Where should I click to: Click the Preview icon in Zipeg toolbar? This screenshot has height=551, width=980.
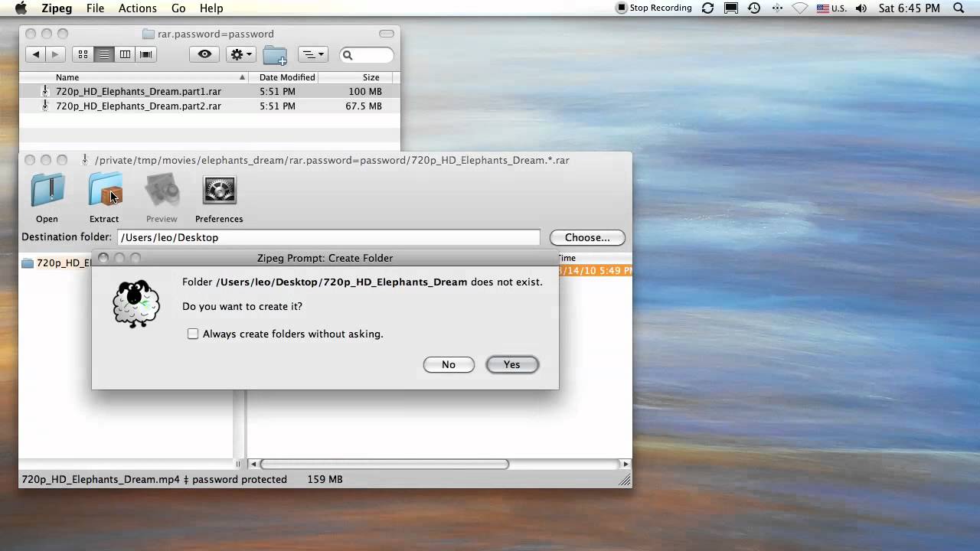(162, 191)
